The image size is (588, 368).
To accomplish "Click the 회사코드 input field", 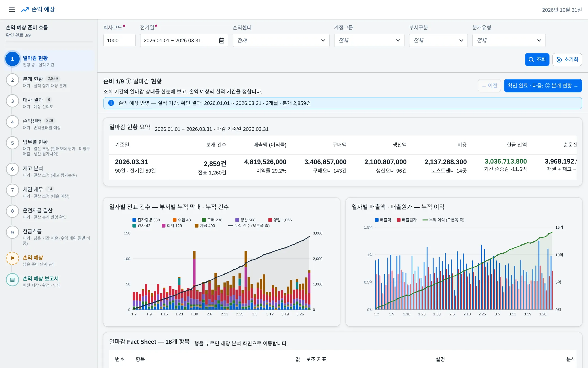I will [x=119, y=41].
